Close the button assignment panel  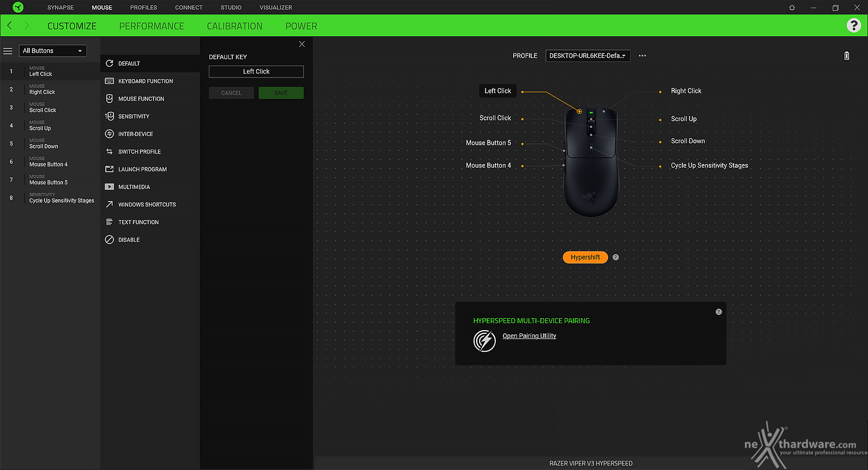pyautogui.click(x=302, y=44)
